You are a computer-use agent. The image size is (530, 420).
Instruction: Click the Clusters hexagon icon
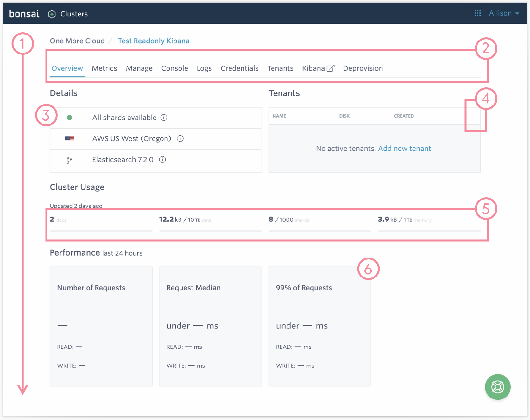click(x=52, y=14)
